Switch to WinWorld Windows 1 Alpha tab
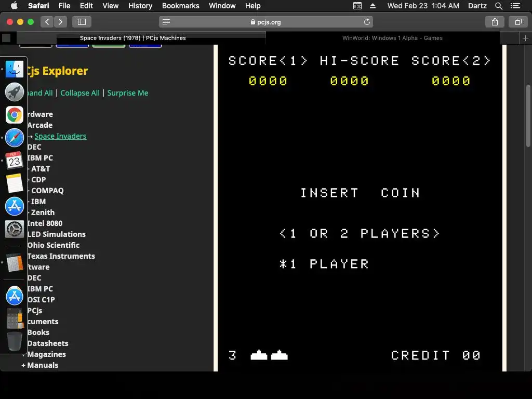This screenshot has width=532, height=399. click(x=392, y=38)
